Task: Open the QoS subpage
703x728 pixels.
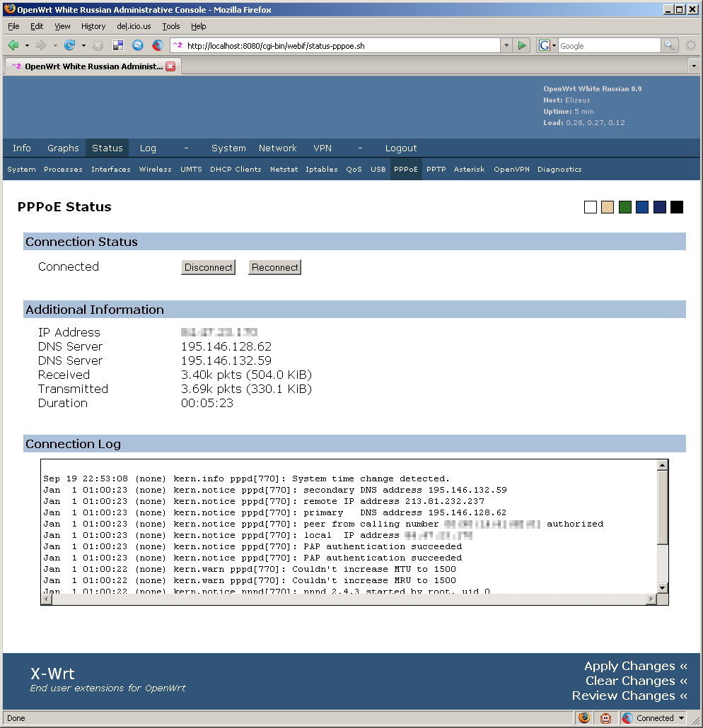Action: tap(354, 170)
